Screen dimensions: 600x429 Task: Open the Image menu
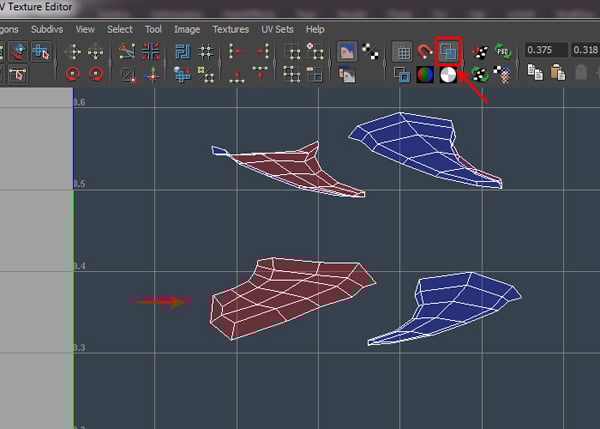[187, 29]
